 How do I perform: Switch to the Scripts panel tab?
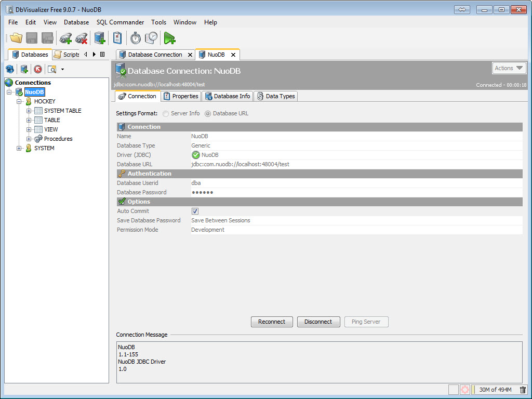pyautogui.click(x=67, y=55)
